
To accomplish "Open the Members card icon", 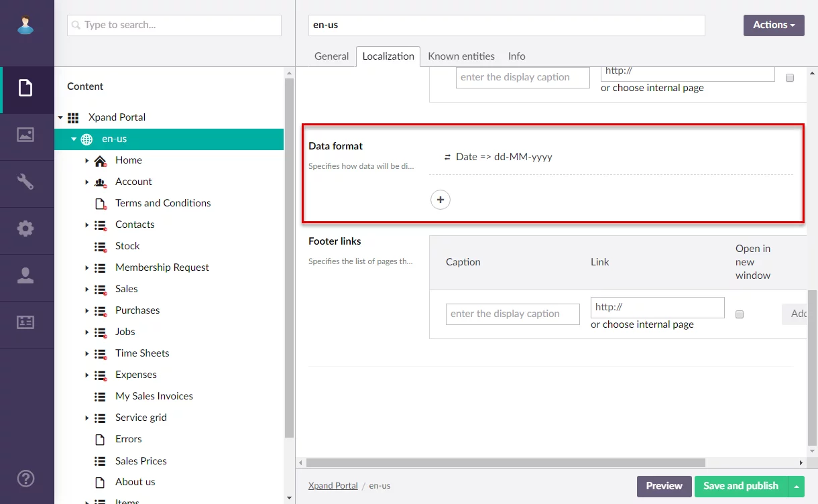I will pyautogui.click(x=25, y=322).
